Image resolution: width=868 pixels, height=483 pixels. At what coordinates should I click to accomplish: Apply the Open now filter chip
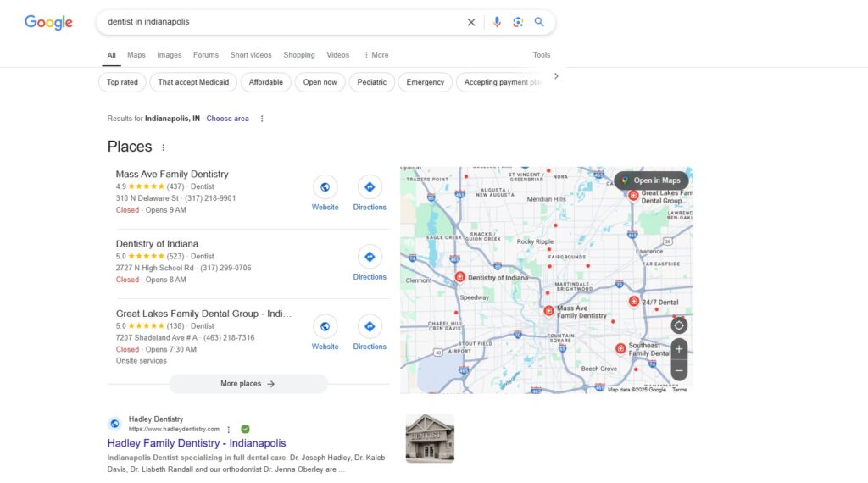pyautogui.click(x=320, y=82)
